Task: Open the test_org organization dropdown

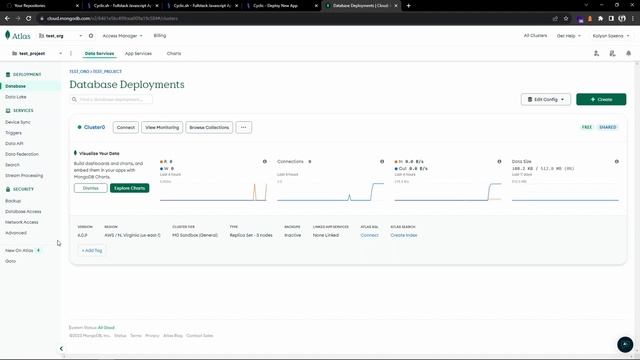Action: click(x=60, y=36)
